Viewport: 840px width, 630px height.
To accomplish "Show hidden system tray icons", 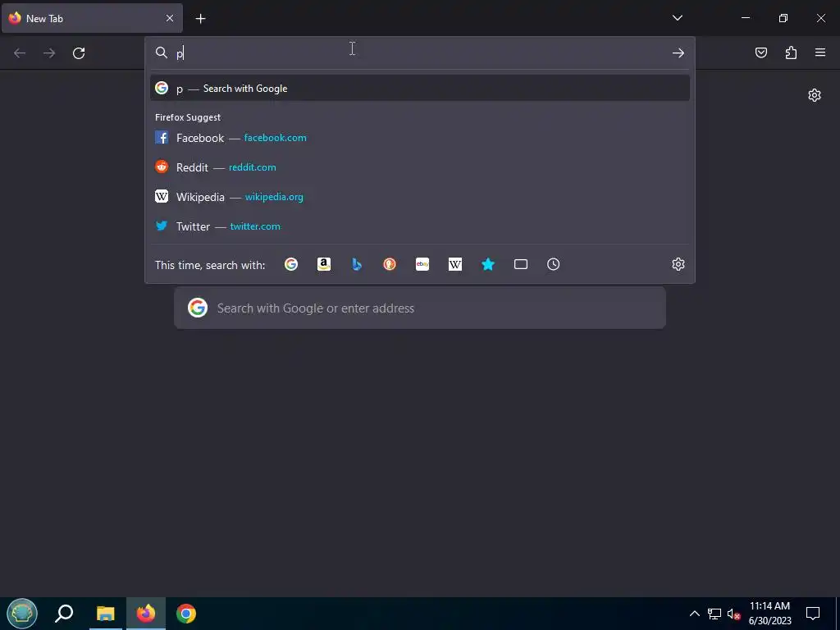I will pyautogui.click(x=694, y=614).
